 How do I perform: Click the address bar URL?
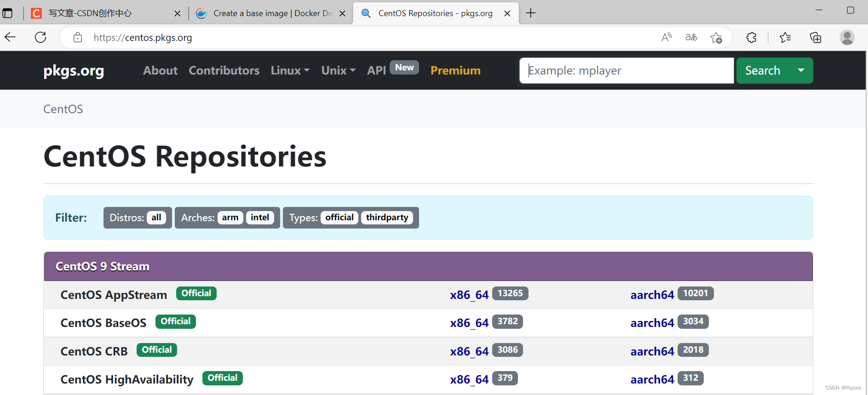(143, 38)
